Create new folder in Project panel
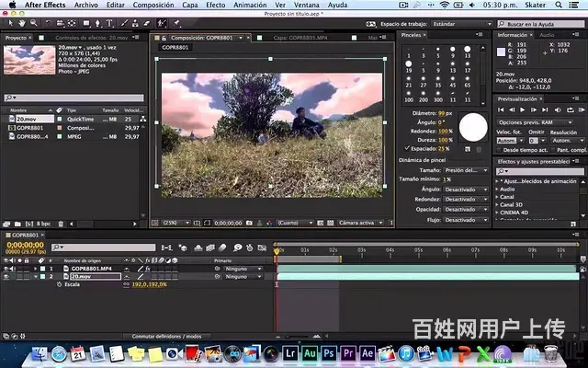Screen dimensions: 588x368 click(17, 224)
